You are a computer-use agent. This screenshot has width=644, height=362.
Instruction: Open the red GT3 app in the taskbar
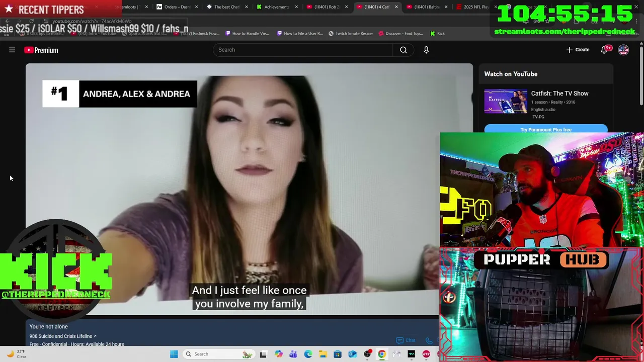[426, 354]
